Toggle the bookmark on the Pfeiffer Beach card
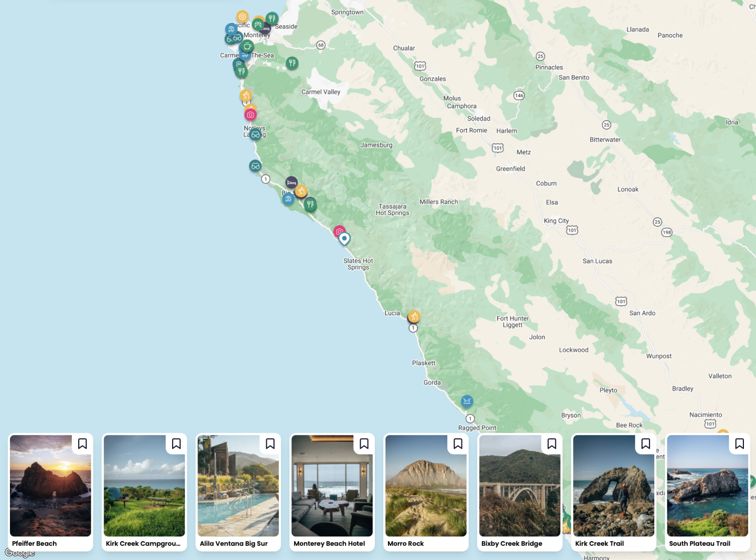Viewport: 756px width, 560px height. click(82, 444)
